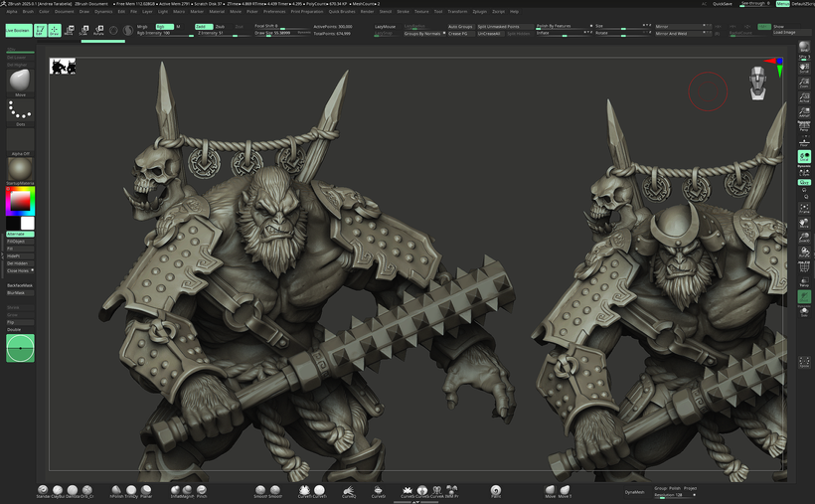Open the Dots stroke type picker
The image size is (815, 504).
(x=20, y=111)
